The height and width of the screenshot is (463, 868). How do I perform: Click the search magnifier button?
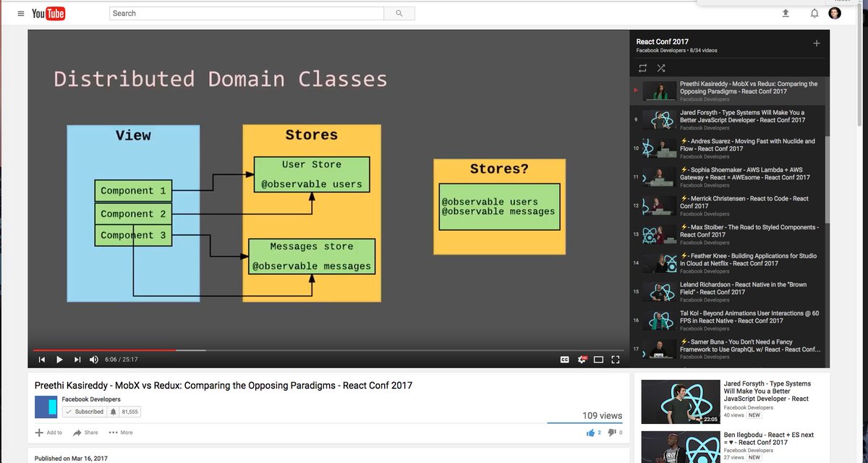tap(399, 13)
